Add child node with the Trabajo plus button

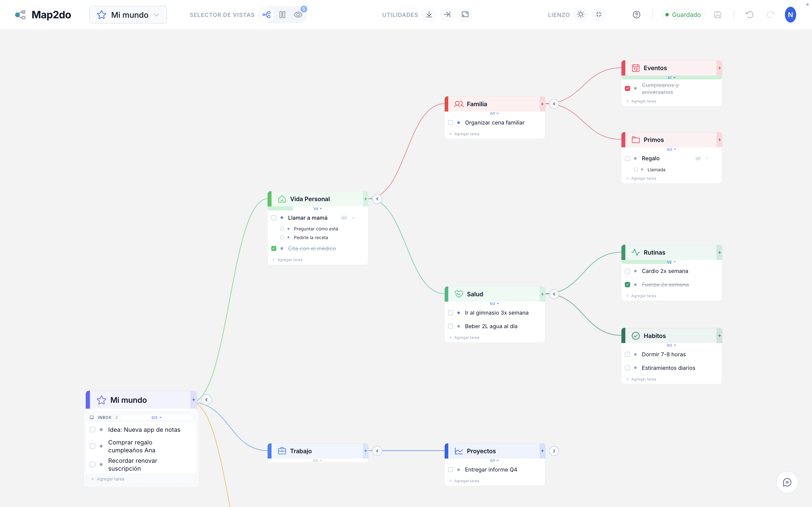[365, 451]
